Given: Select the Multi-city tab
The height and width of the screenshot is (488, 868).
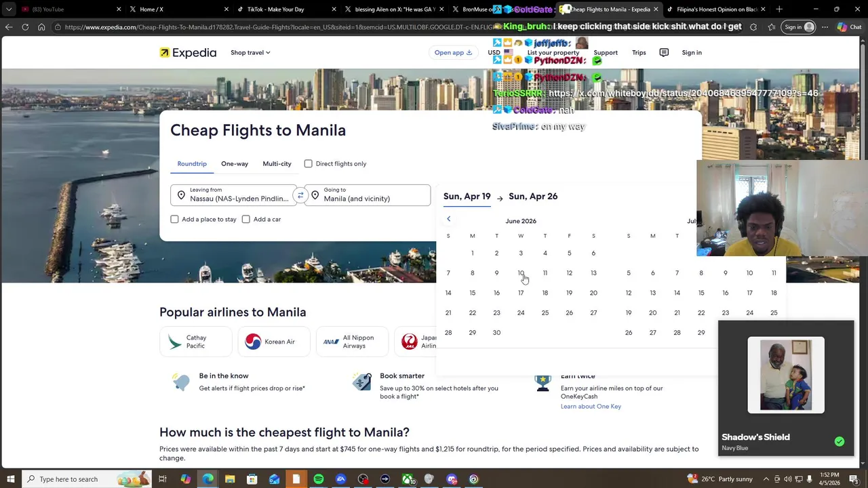Looking at the screenshot, I should point(277,163).
